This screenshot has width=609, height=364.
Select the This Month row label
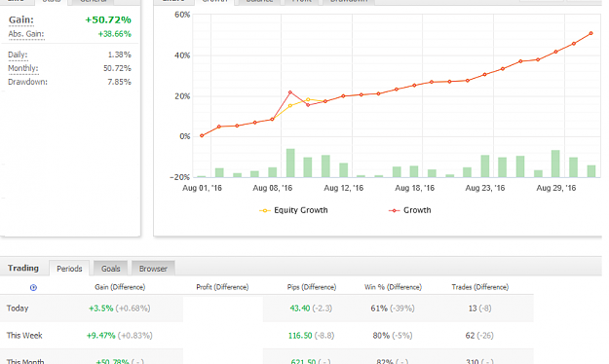pos(25,361)
